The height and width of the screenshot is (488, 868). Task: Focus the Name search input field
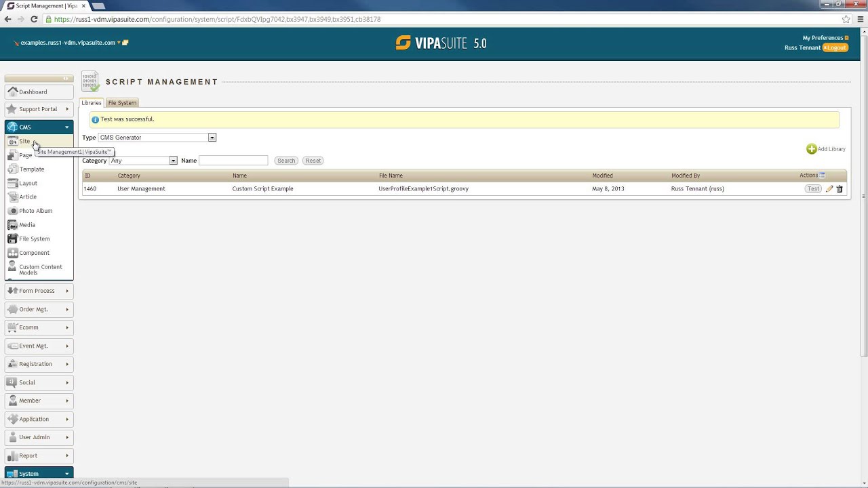click(233, 161)
